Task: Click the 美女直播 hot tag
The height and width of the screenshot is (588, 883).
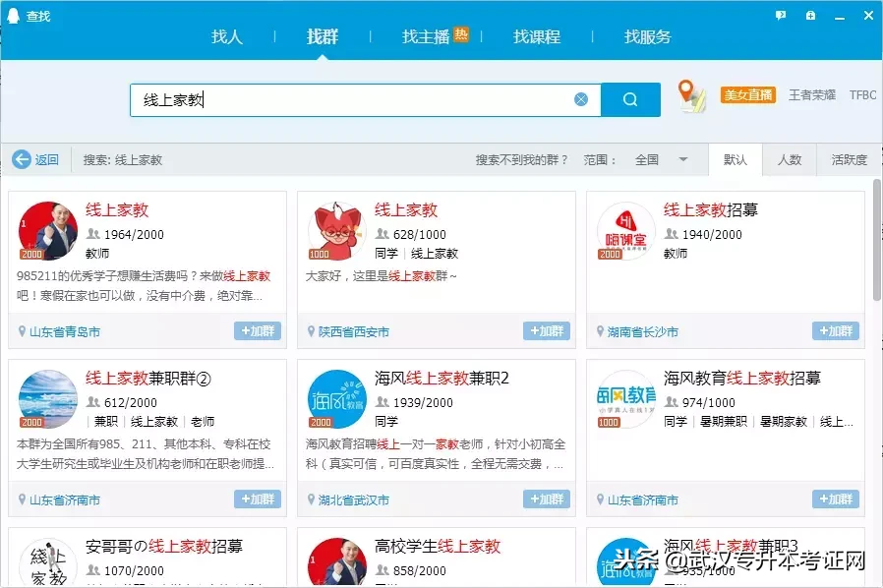Action: [x=748, y=94]
